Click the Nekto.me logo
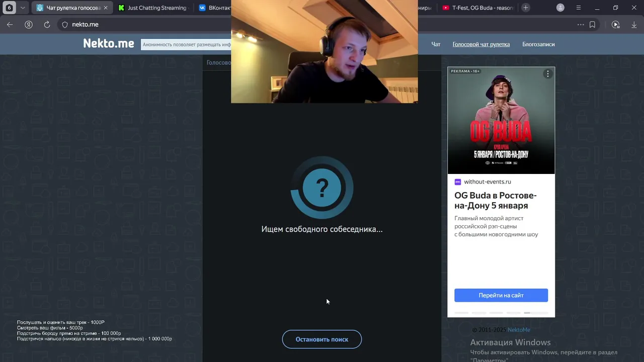The height and width of the screenshot is (362, 644). point(109,44)
